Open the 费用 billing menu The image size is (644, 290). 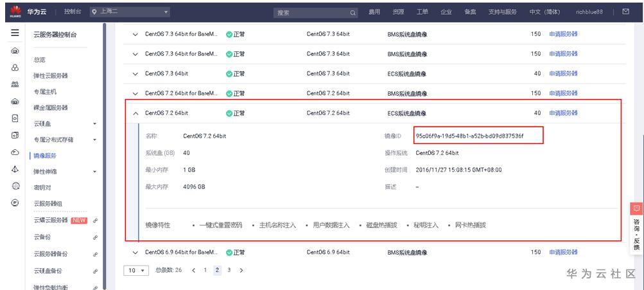pyautogui.click(x=374, y=12)
